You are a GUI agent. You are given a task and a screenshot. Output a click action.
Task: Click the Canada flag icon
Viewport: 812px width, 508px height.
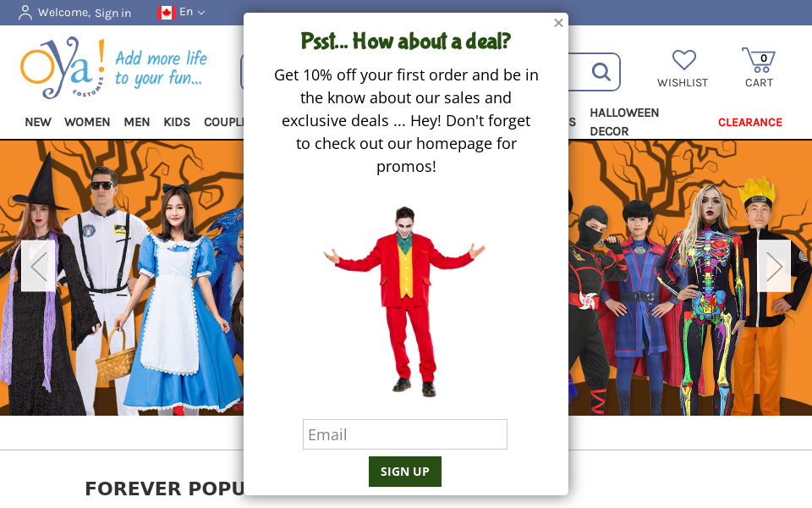(x=167, y=13)
